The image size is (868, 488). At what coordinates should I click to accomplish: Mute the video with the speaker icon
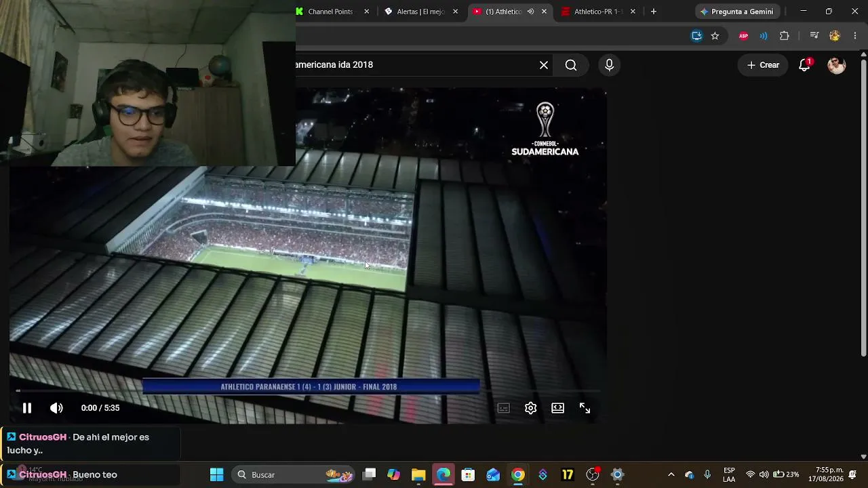coord(56,408)
